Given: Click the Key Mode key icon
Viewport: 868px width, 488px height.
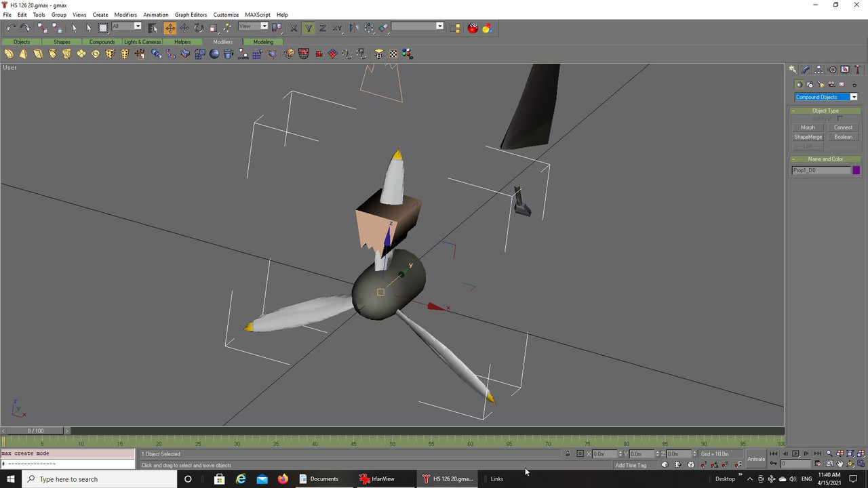Looking at the screenshot, I should 774,464.
